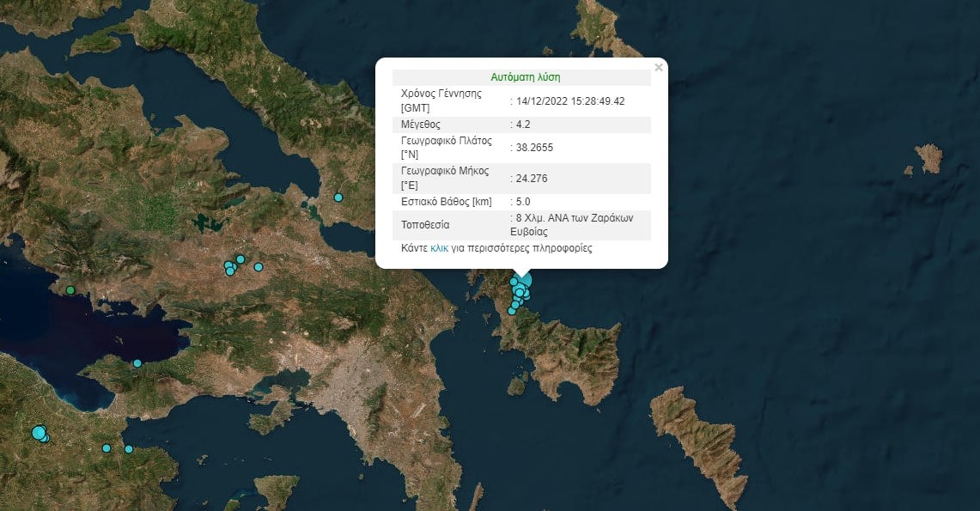The height and width of the screenshot is (511, 980).
Task: Click the southernmost marker in the Evia cluster
Action: coord(512,311)
